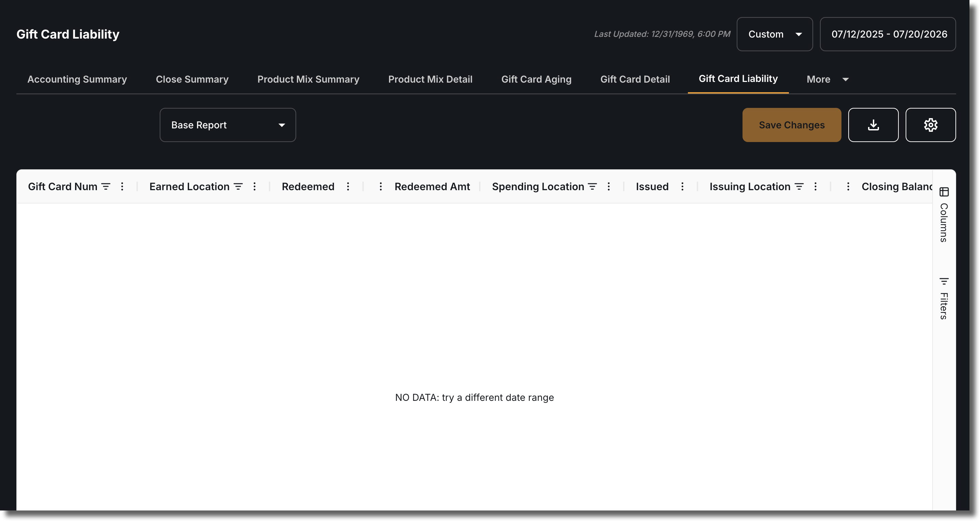The image size is (980, 521).
Task: Click the Last Updated timestamp text
Action: click(x=662, y=34)
